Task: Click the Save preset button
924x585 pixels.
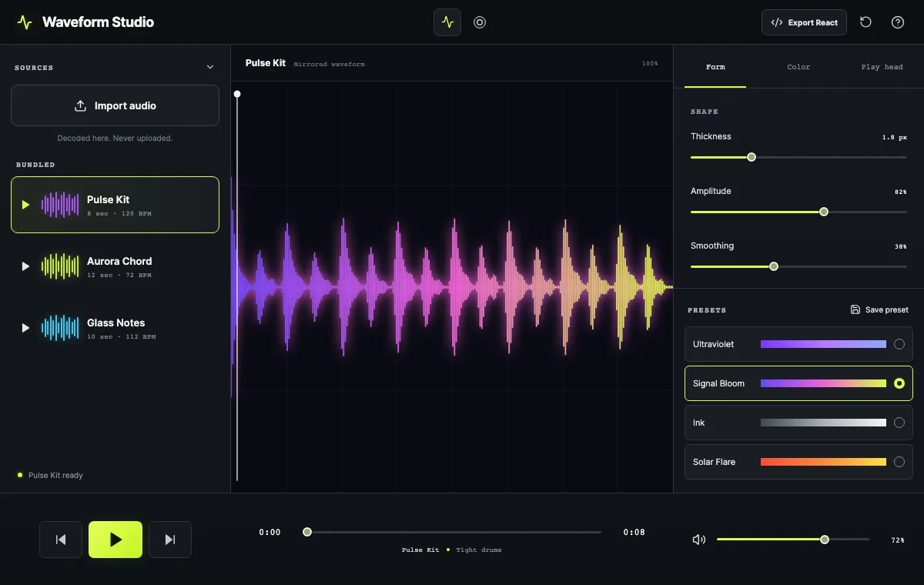Action: click(879, 309)
